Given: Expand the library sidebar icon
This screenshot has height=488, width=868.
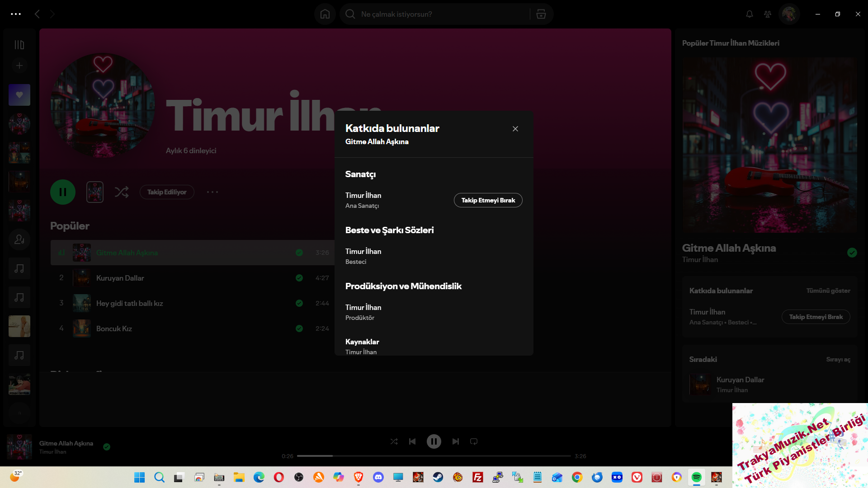Looking at the screenshot, I should tap(19, 45).
